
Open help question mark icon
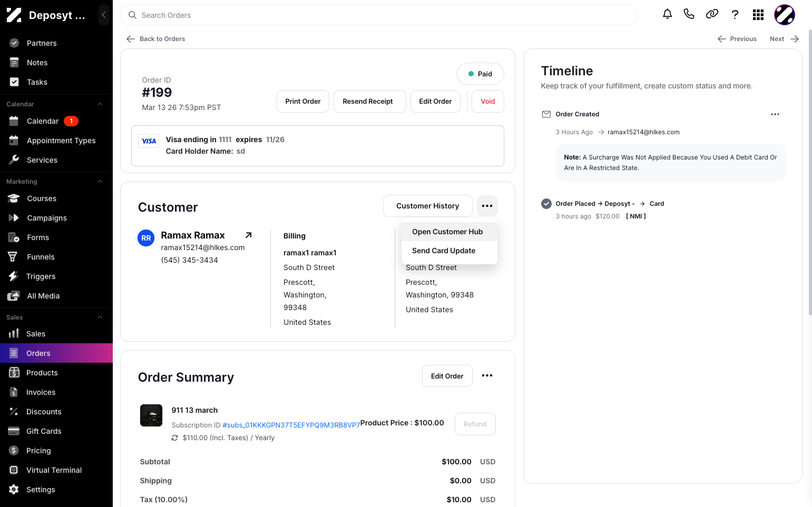pyautogui.click(x=735, y=15)
